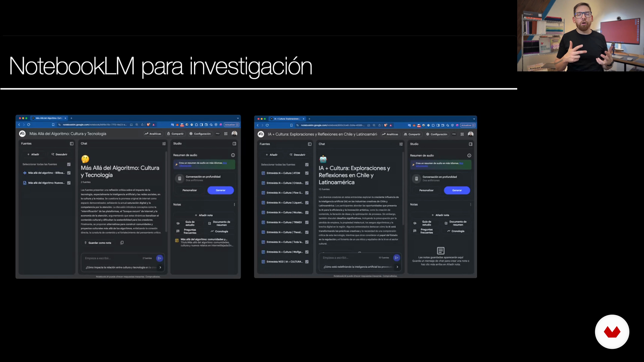Open Google apps grid in Más Allá del Algoritmo window
The height and width of the screenshot is (362, 644).
tap(226, 134)
